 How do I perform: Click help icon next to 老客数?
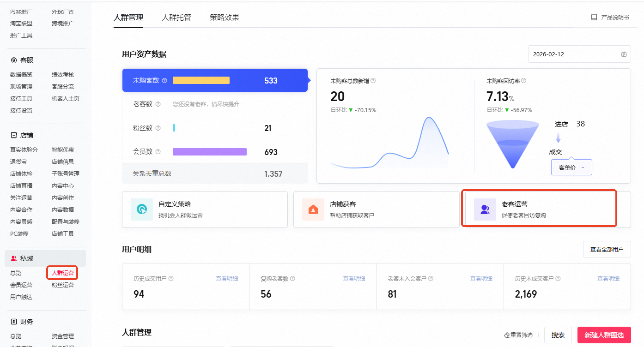click(158, 104)
